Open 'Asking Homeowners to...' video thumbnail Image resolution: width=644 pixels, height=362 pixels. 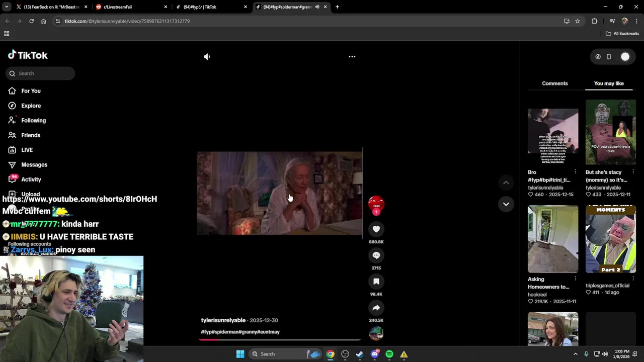pyautogui.click(x=553, y=239)
